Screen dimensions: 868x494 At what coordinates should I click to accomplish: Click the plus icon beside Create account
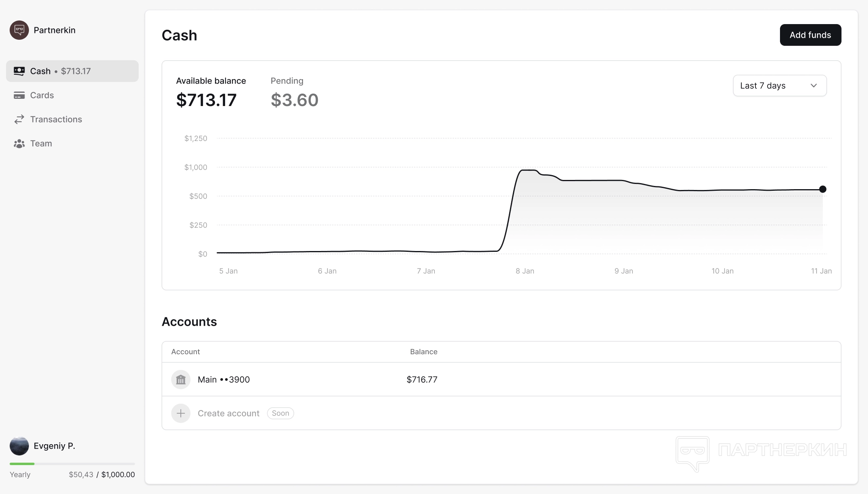pyautogui.click(x=181, y=413)
